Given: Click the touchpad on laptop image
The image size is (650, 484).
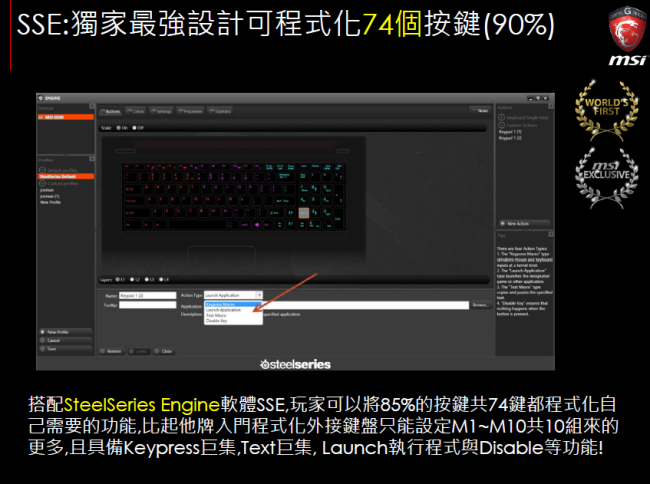Looking at the screenshot, I should click(221, 257).
